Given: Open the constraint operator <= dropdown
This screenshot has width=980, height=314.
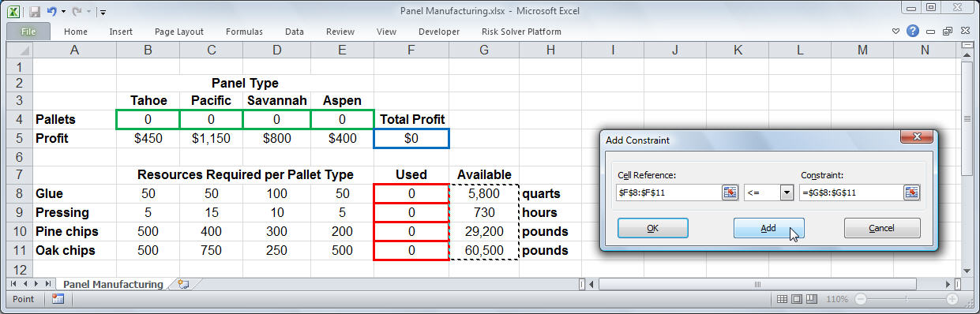Looking at the screenshot, I should coord(786,193).
